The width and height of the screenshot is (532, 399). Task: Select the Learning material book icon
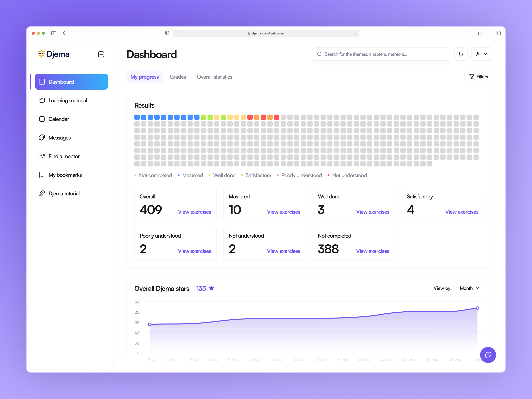click(x=42, y=100)
